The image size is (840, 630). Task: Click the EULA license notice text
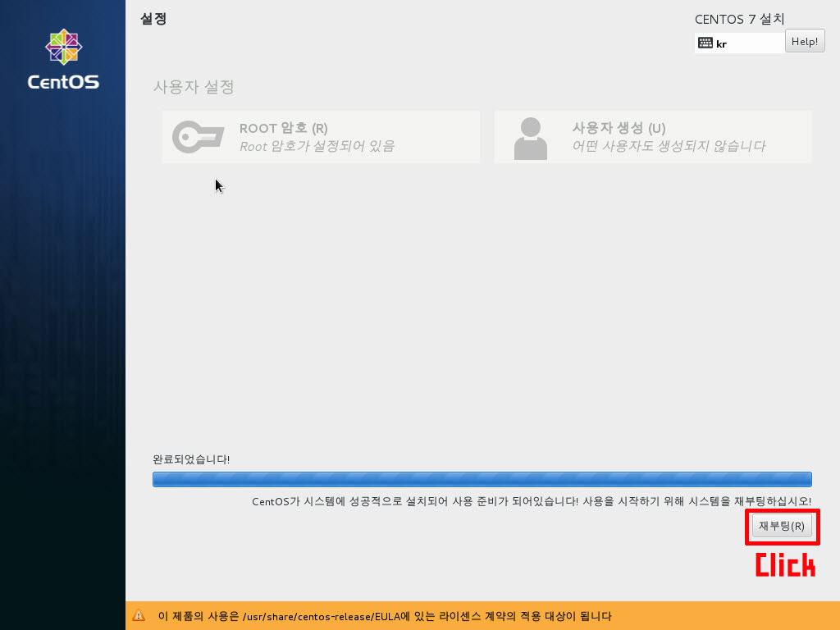click(x=385, y=616)
